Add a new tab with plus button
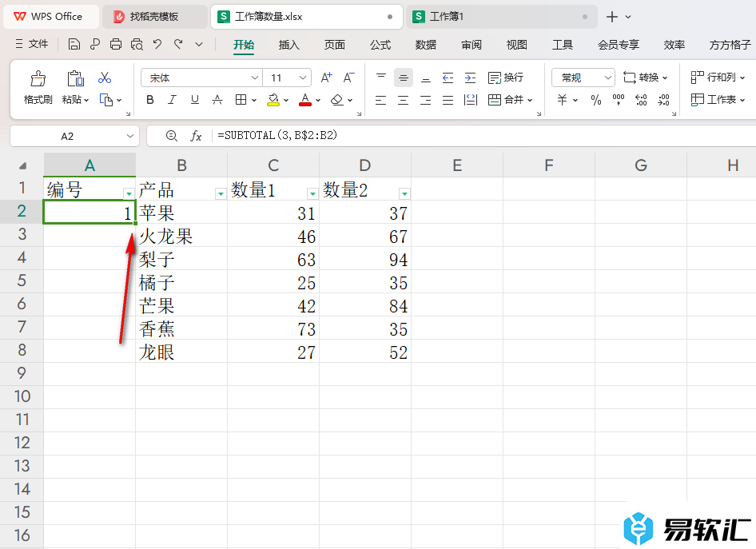This screenshot has height=549, width=756. coord(612,17)
